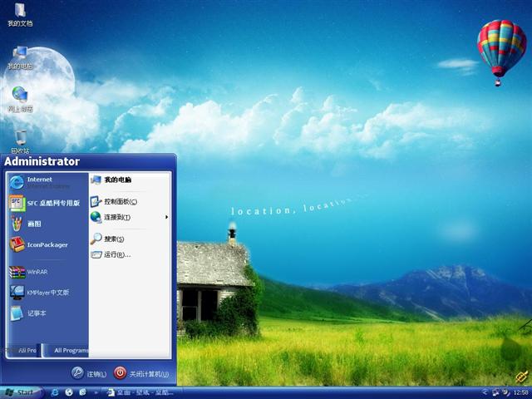Viewport: 532px width, 399px height.
Task: Show hidden system tray icons
Action: [484, 392]
